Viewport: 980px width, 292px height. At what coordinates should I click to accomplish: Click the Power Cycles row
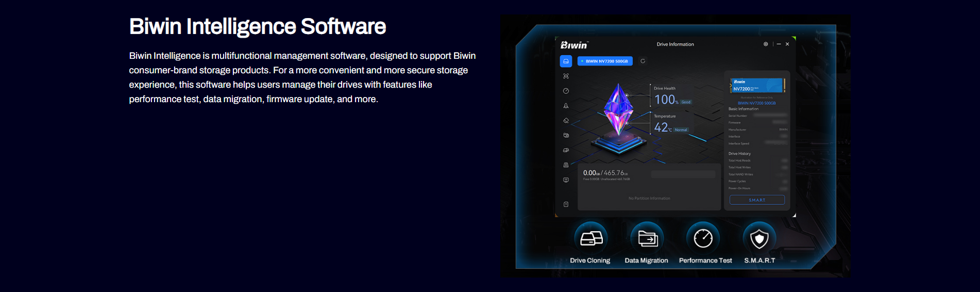(x=758, y=181)
